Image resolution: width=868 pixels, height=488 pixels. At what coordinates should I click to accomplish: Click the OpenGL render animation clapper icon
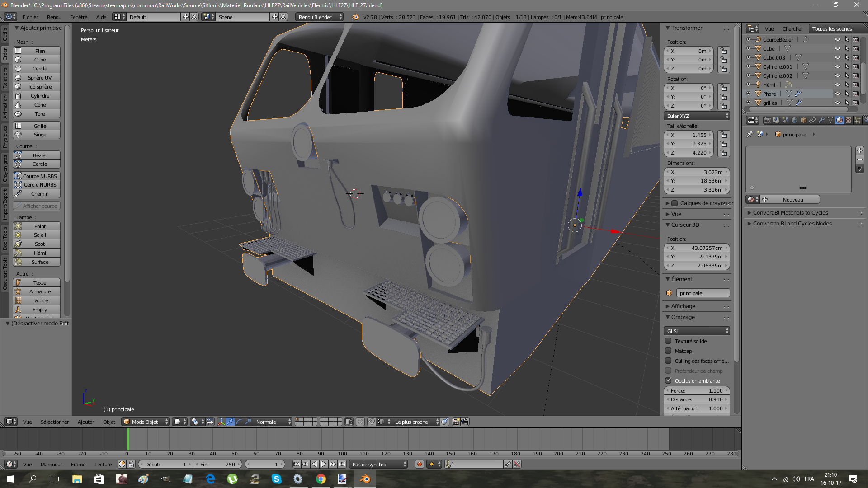465,422
